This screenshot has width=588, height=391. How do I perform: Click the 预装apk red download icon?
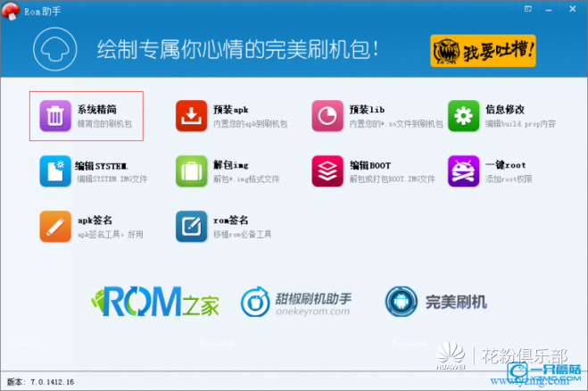click(191, 115)
